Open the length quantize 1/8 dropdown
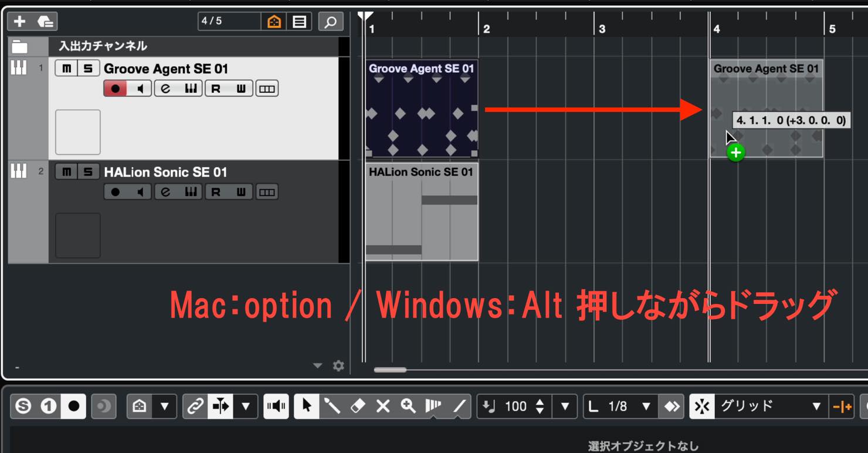 [646, 406]
